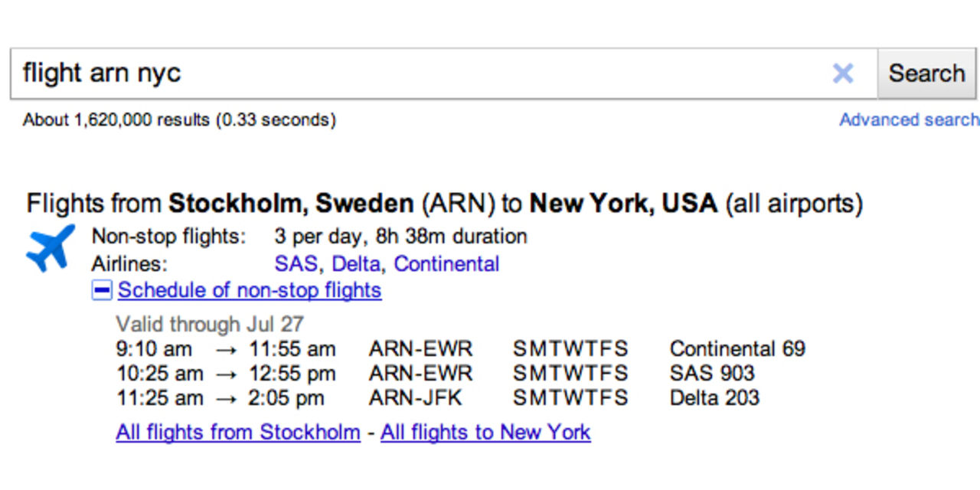This screenshot has width=980, height=490.
Task: Collapse the schedule of non-stop flights
Action: (x=102, y=290)
